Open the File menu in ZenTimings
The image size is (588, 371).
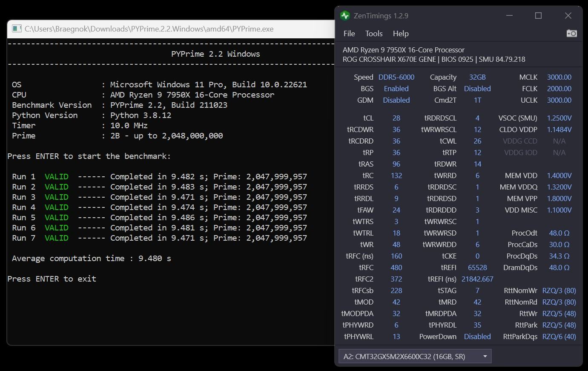[349, 34]
